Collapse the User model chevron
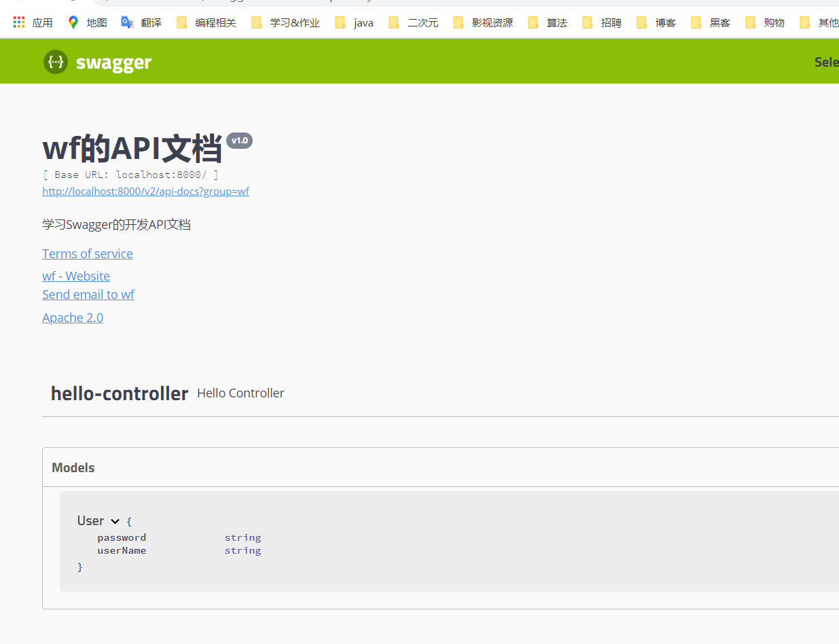The width and height of the screenshot is (839, 644). 115,522
